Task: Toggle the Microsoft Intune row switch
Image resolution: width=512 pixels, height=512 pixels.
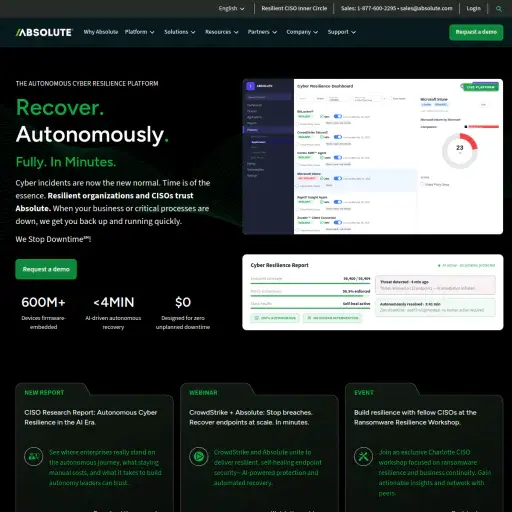Action: 338,178
